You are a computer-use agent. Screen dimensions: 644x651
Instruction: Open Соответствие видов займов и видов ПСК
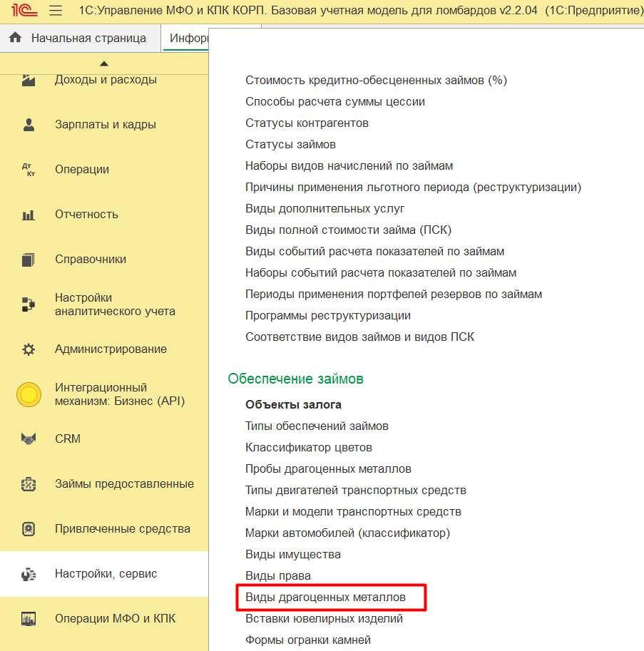point(359,337)
